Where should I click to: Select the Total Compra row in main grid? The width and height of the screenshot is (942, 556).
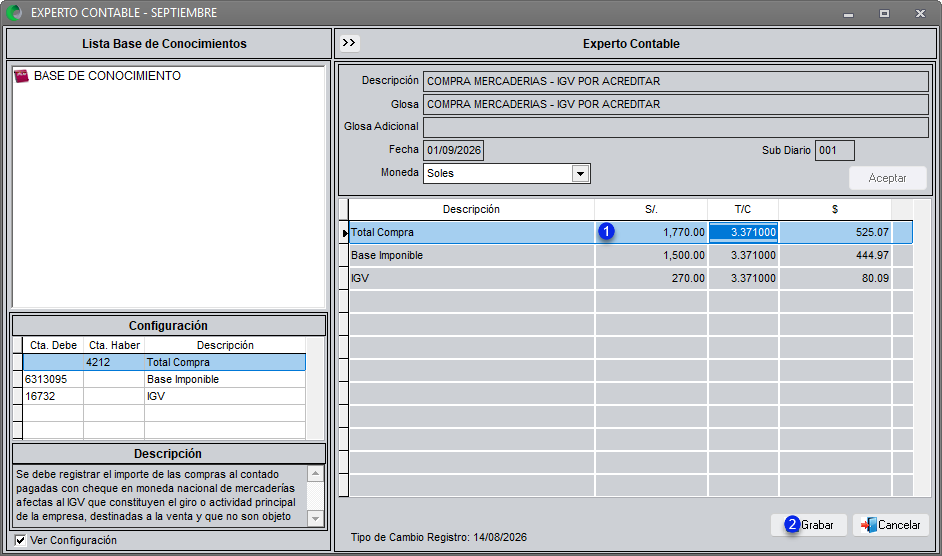[631, 232]
